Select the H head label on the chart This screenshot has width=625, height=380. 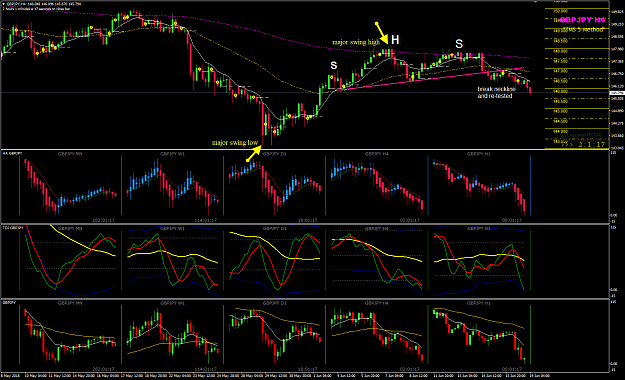tap(395, 40)
